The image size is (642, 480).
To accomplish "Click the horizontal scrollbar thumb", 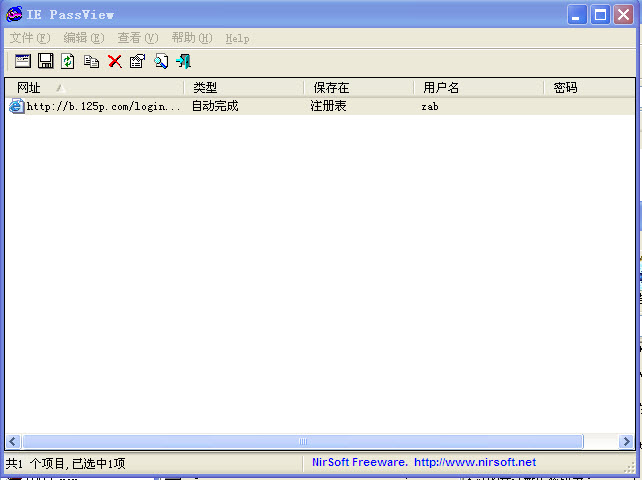I will [303, 442].
